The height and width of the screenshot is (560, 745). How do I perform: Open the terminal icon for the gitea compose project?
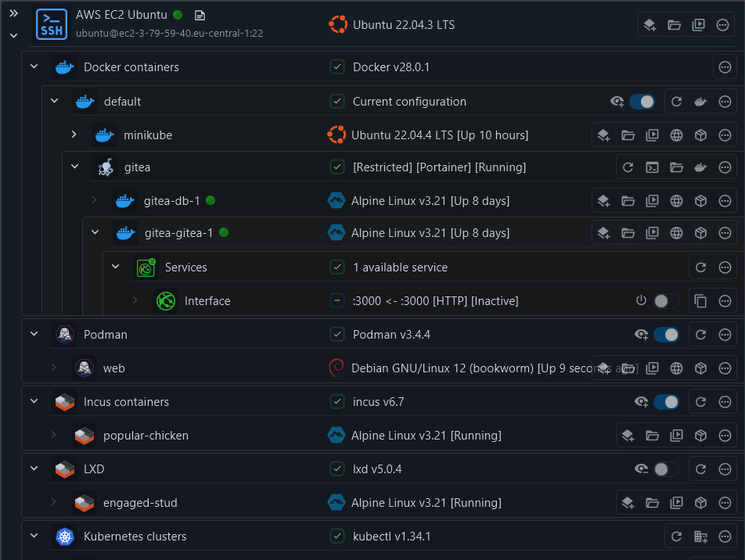pos(652,167)
